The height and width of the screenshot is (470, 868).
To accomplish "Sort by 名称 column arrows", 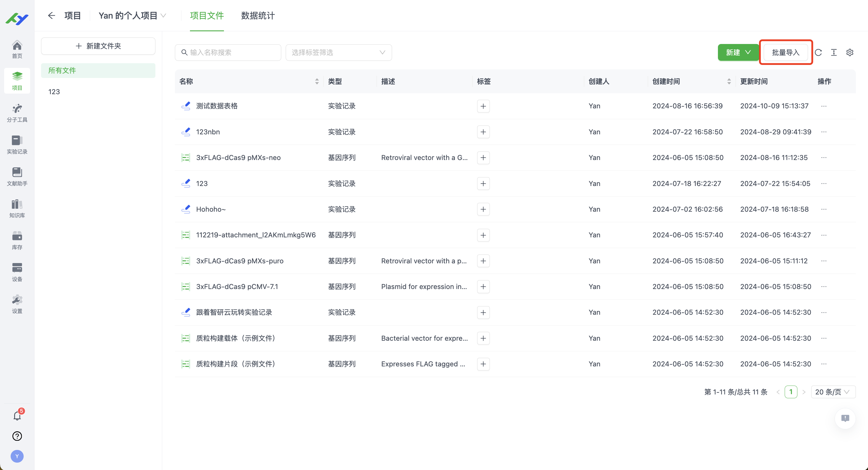I will (x=317, y=81).
